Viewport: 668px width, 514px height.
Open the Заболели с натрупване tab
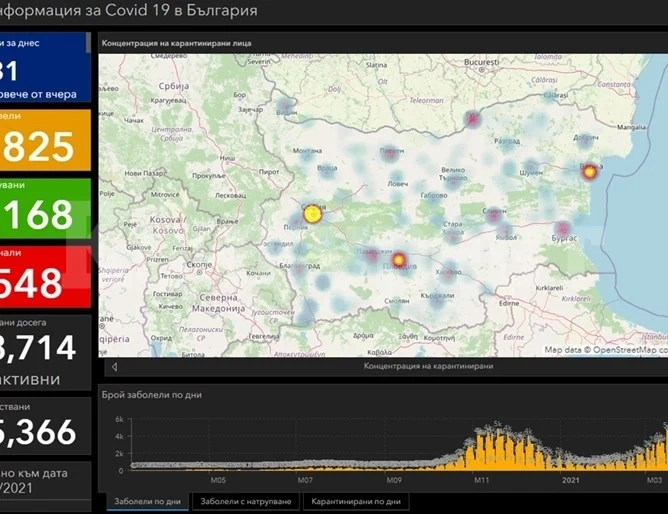(x=246, y=502)
